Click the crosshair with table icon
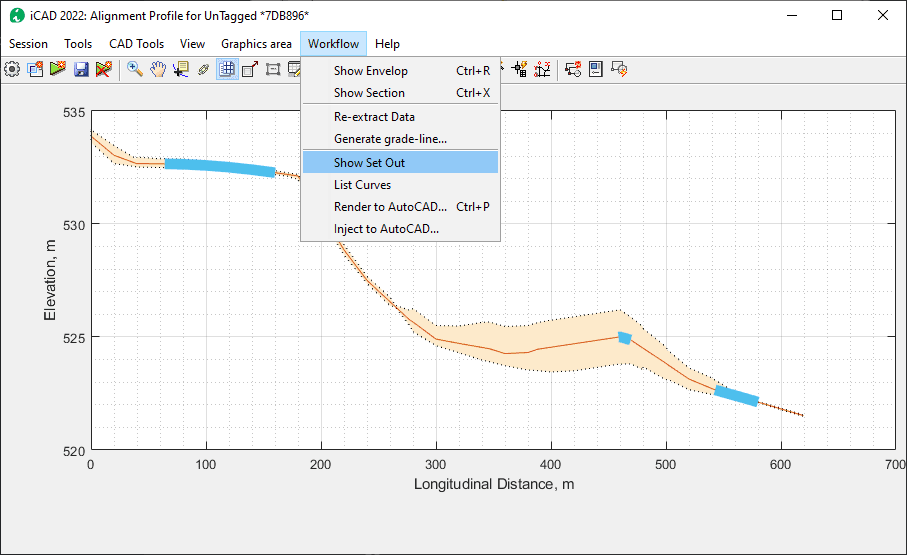The width and height of the screenshot is (907, 555). point(520,69)
